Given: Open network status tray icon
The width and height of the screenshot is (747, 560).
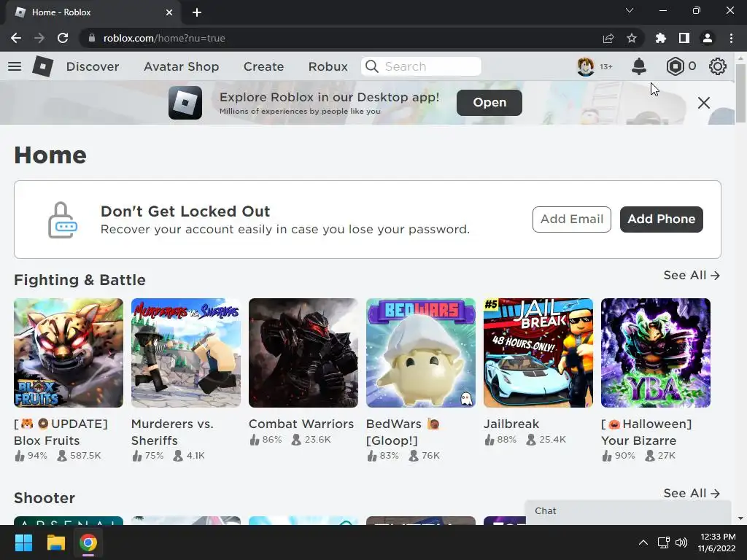Looking at the screenshot, I should (x=663, y=542).
